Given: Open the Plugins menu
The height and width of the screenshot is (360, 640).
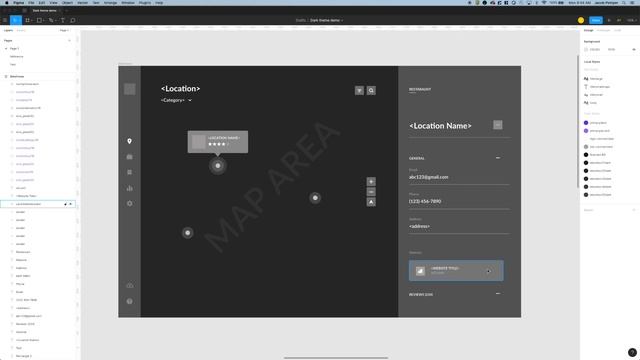Looking at the screenshot, I should coord(144,2).
